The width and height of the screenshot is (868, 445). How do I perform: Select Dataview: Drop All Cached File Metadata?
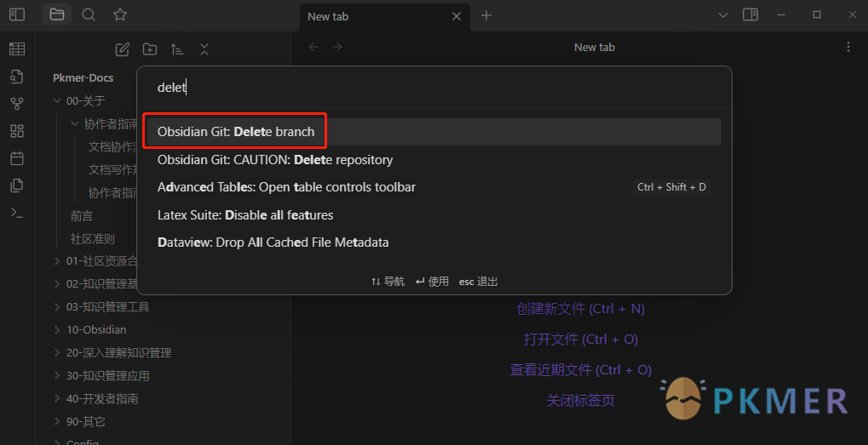click(434, 242)
